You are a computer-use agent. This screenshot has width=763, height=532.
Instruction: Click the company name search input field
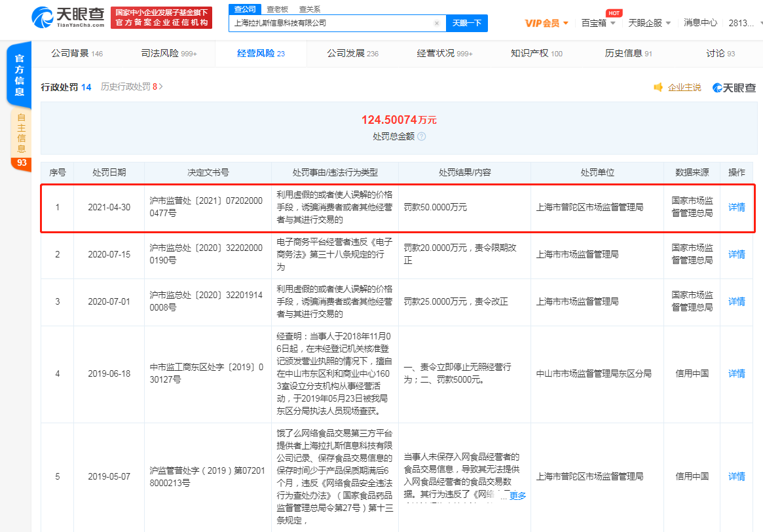tap(331, 23)
